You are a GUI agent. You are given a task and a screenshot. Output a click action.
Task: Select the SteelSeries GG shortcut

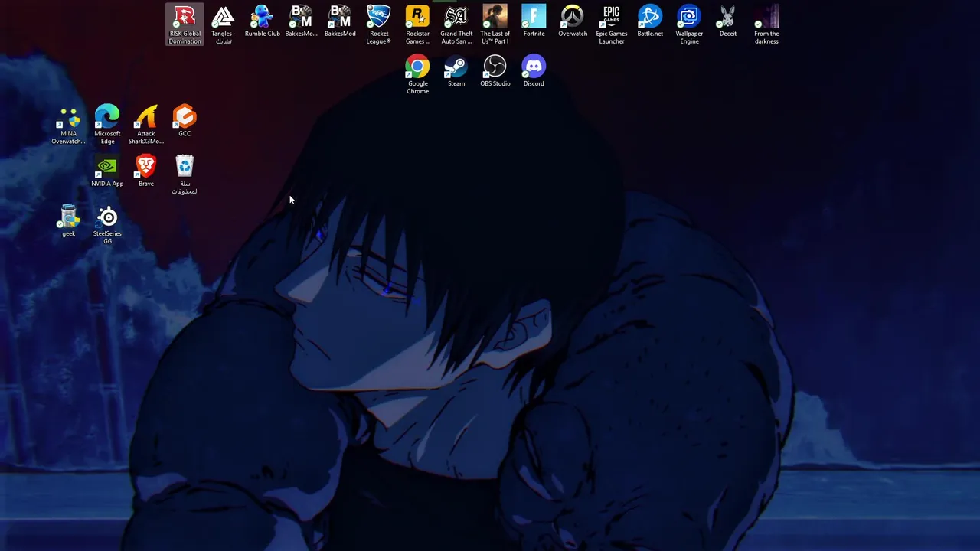107,225
